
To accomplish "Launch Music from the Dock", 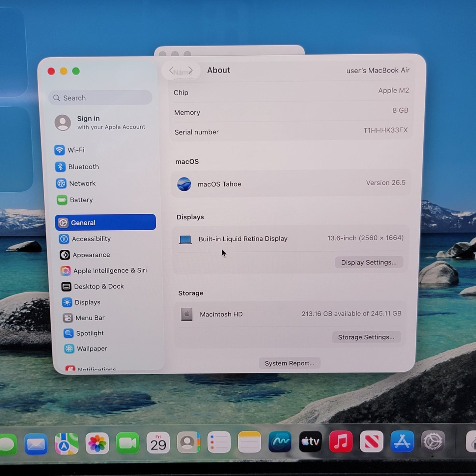I will 341,441.
